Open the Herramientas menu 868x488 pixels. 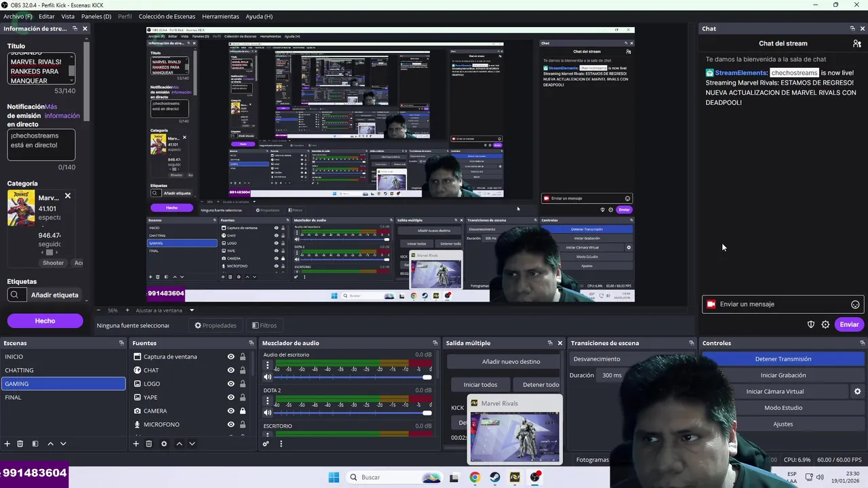coord(220,16)
